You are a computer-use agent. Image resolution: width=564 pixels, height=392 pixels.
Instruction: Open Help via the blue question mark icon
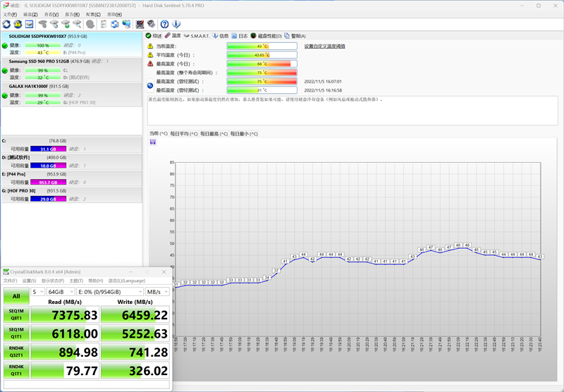click(165, 24)
